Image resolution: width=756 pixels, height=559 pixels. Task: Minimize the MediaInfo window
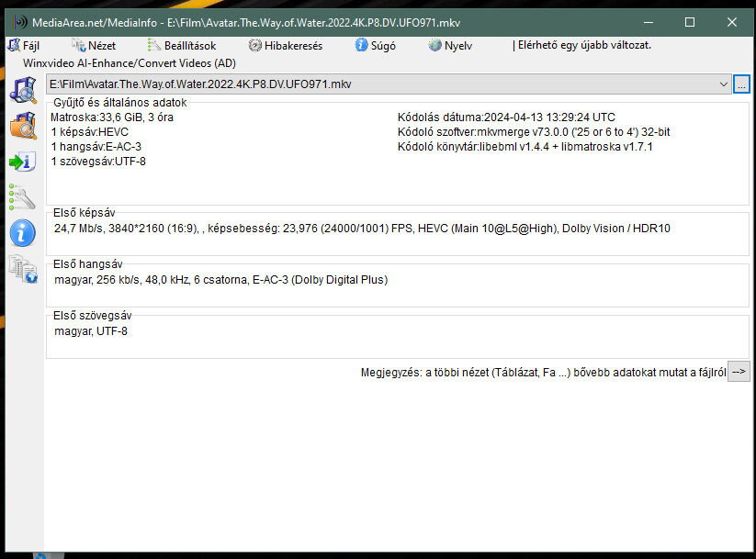tap(649, 22)
